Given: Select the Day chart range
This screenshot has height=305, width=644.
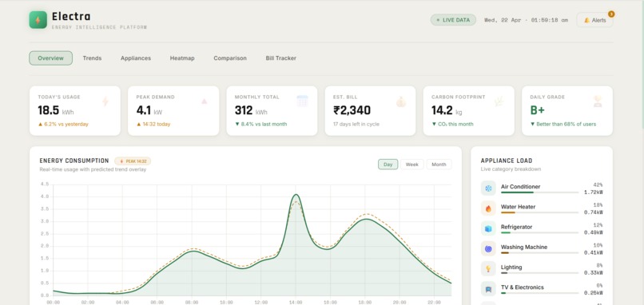Looking at the screenshot, I should tap(388, 164).
